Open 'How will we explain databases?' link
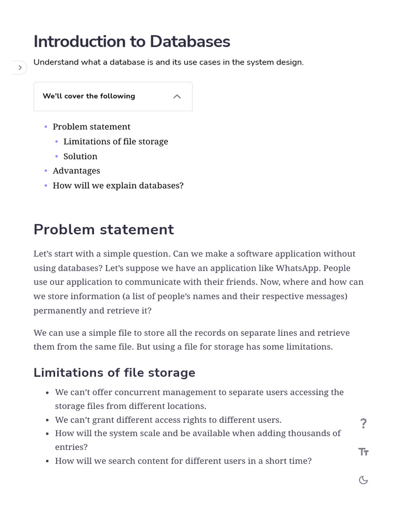399x532 pixels. [x=118, y=185]
